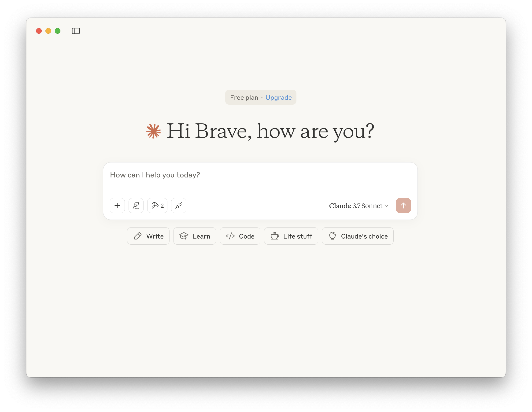Click the 'Free plan' label
Image resolution: width=532 pixels, height=412 pixels.
tap(244, 97)
